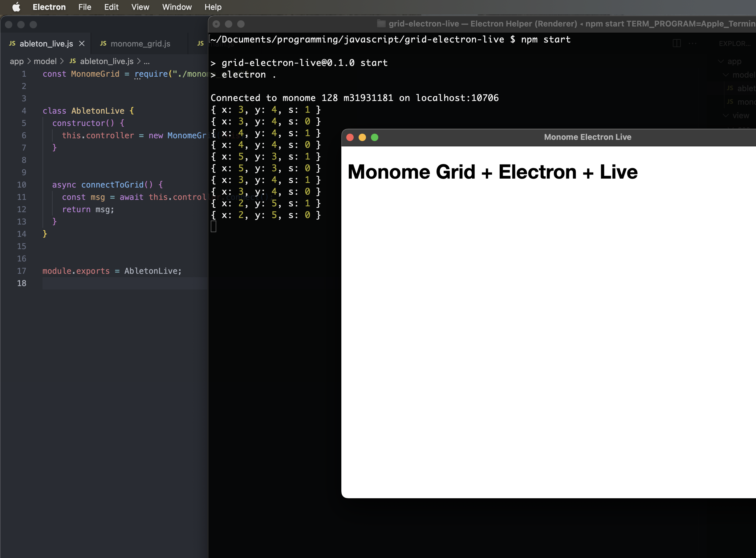Click the Electron app menu
Image resolution: width=756 pixels, height=558 pixels.
(49, 7)
